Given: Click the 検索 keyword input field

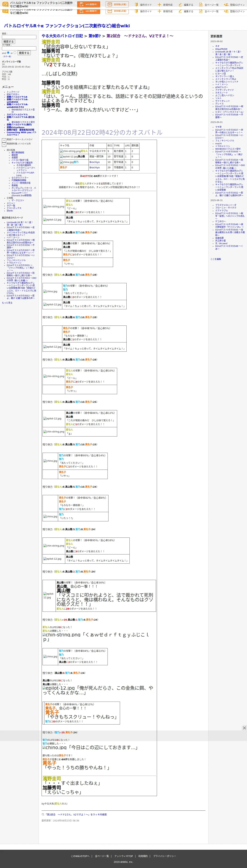Looking at the screenshot, I should 19,37.
